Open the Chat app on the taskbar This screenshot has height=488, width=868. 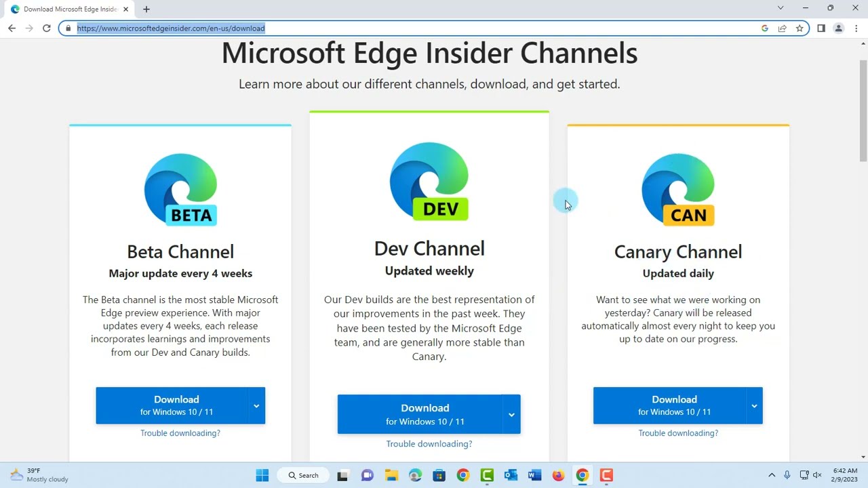click(367, 475)
